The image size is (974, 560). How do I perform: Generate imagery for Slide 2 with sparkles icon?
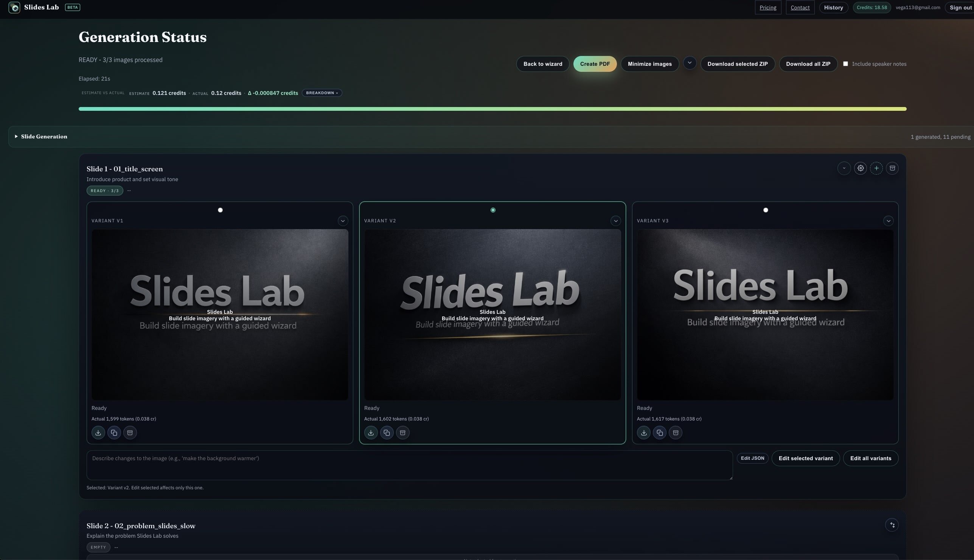click(892, 524)
